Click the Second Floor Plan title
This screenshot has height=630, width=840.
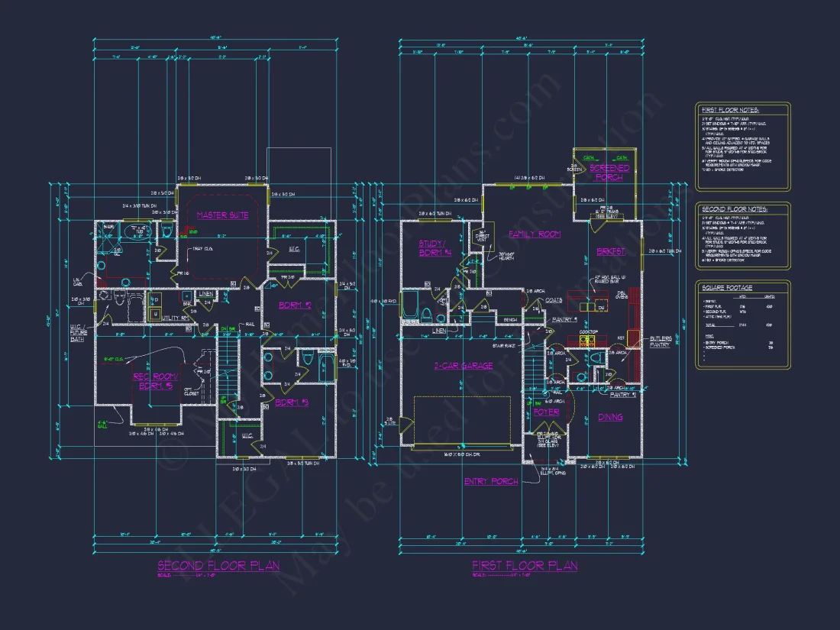tap(218, 566)
